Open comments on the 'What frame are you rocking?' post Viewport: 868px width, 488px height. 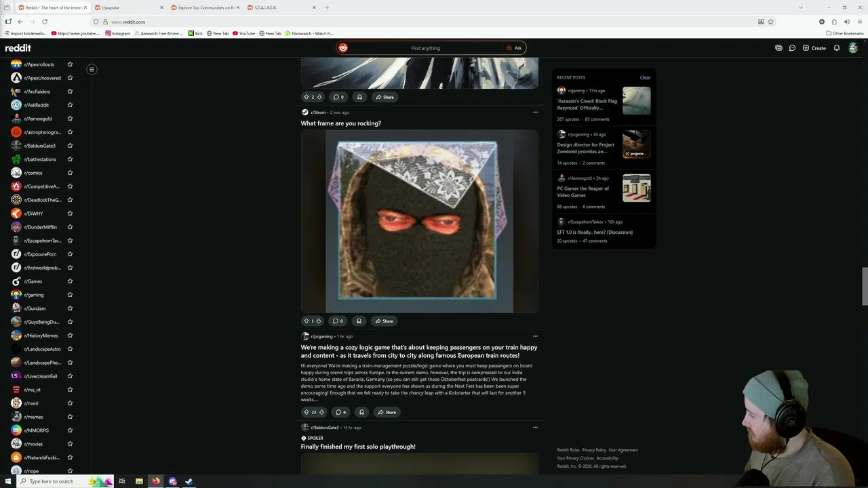[338, 321]
